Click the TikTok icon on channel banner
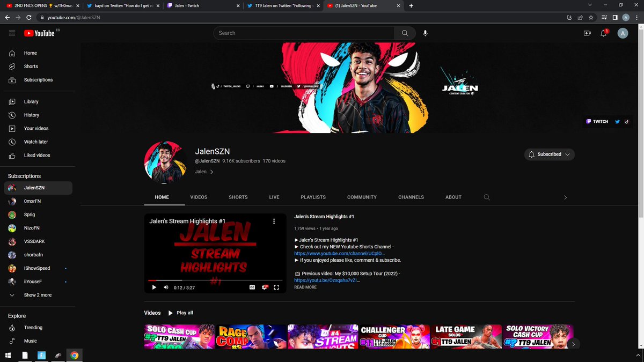644x362 pixels. (626, 122)
